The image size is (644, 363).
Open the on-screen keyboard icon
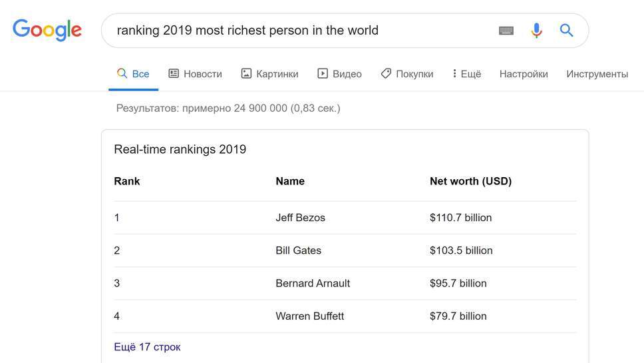coord(506,31)
